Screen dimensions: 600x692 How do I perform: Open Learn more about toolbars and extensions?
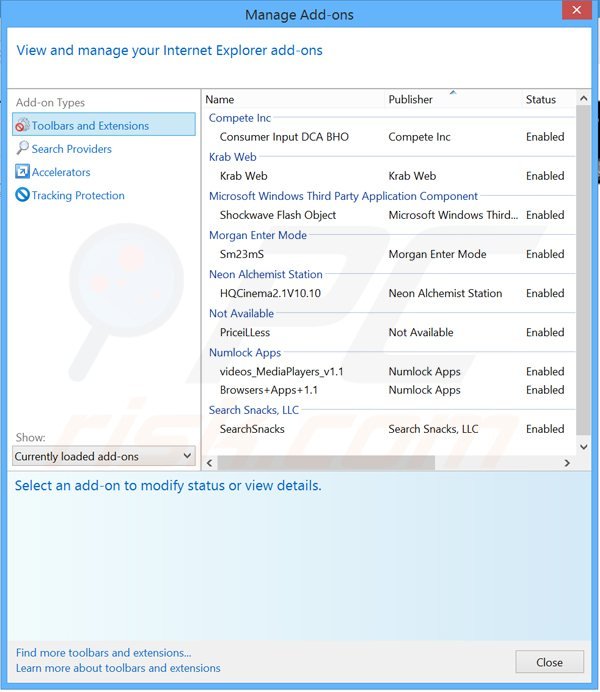pos(118,668)
